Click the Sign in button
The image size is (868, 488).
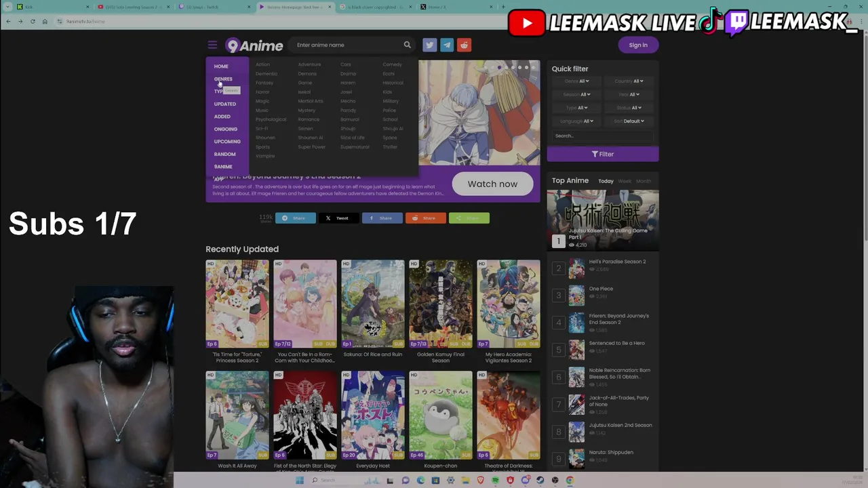[638, 45]
